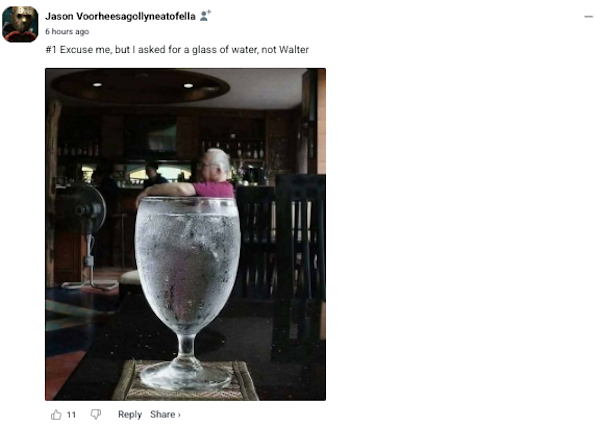Collapse the comment using the dash icon
Viewport: 600px width, 427px height.
click(x=589, y=16)
